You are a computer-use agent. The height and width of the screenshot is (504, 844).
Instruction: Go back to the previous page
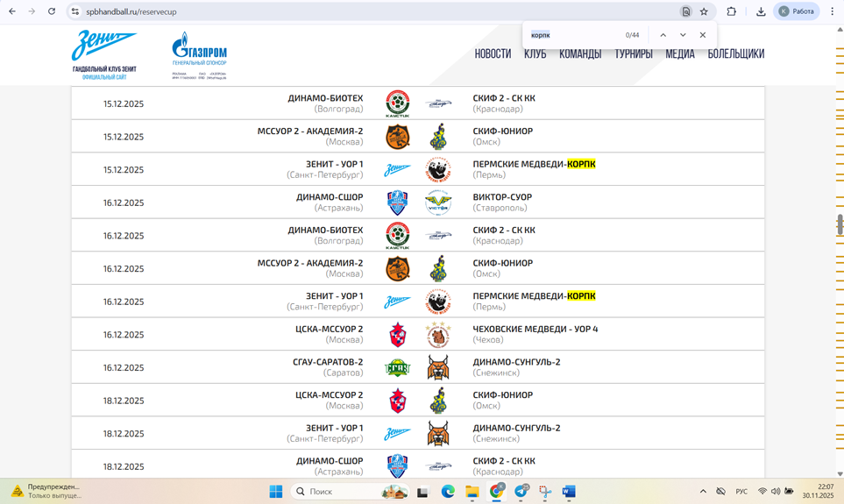[12, 11]
